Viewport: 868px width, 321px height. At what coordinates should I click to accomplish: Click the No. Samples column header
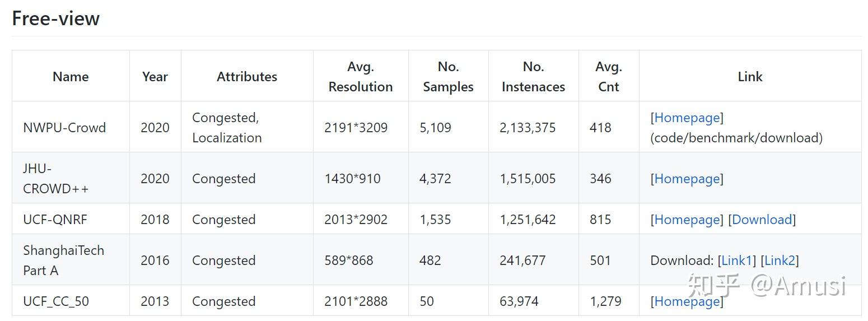448,77
